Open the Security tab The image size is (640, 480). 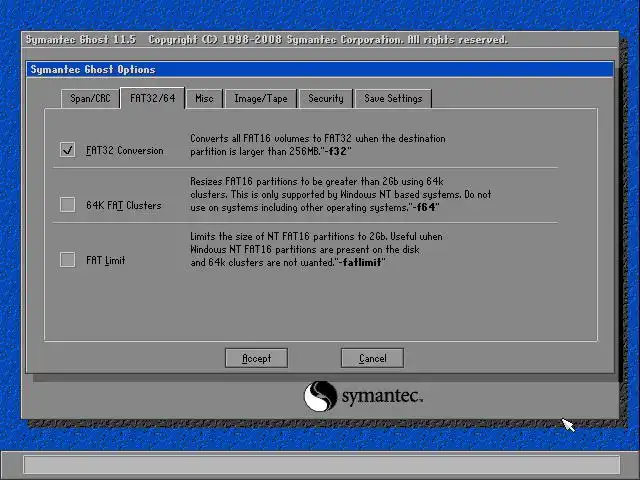coord(326,99)
